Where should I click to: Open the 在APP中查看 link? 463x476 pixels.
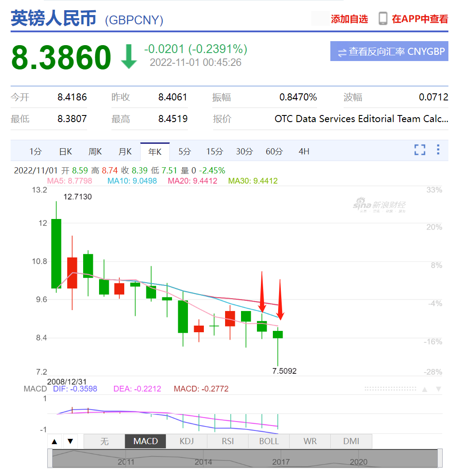[420, 19]
